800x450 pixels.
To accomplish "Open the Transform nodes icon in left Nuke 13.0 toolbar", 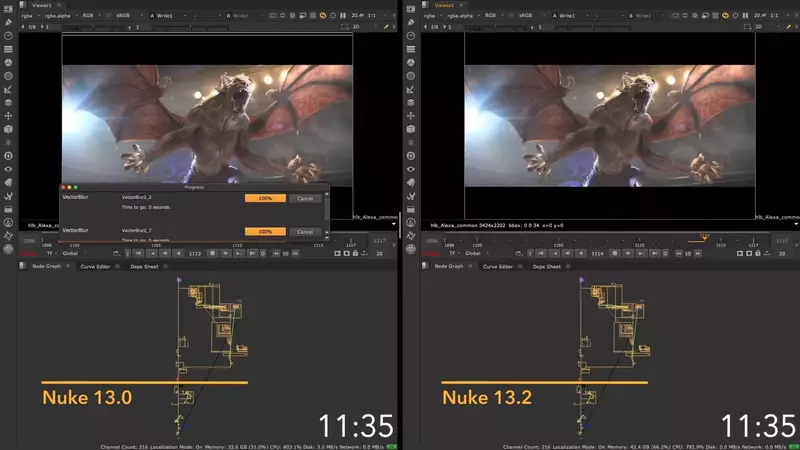I will [x=8, y=116].
